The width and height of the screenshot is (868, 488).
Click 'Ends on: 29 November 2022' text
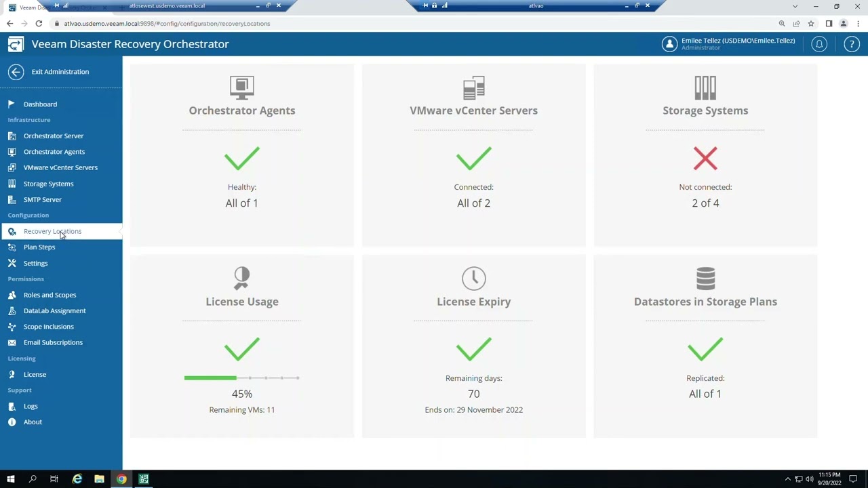(474, 410)
